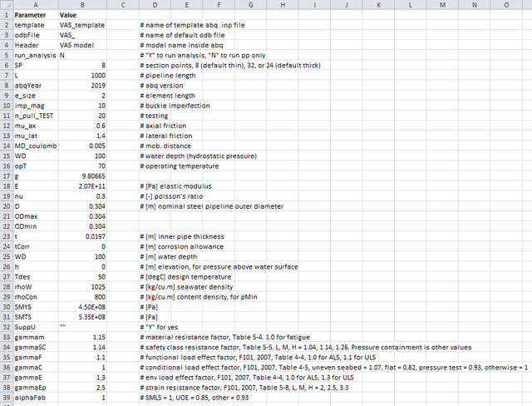Select the 'Value' header cell
The image size is (532, 406).
82,15
